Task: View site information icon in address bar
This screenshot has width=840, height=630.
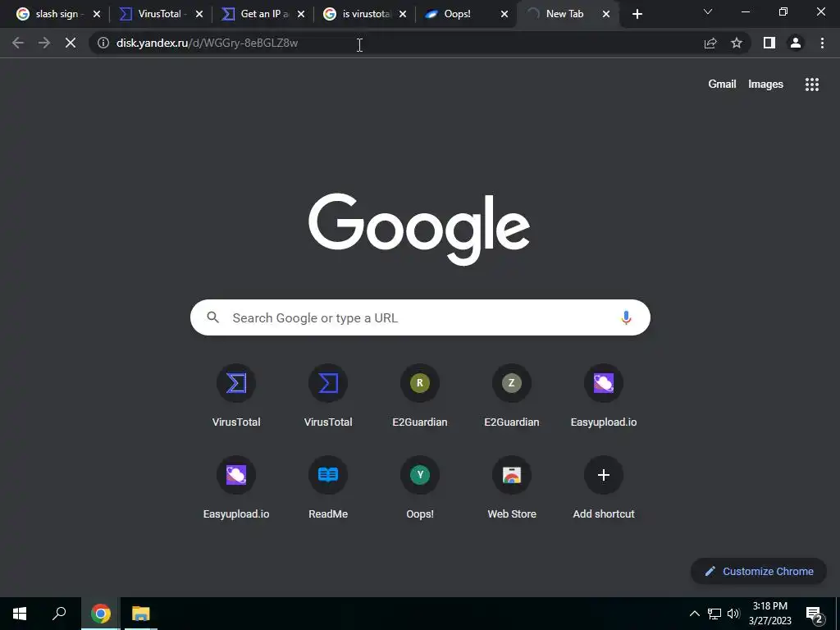Action: tap(103, 43)
